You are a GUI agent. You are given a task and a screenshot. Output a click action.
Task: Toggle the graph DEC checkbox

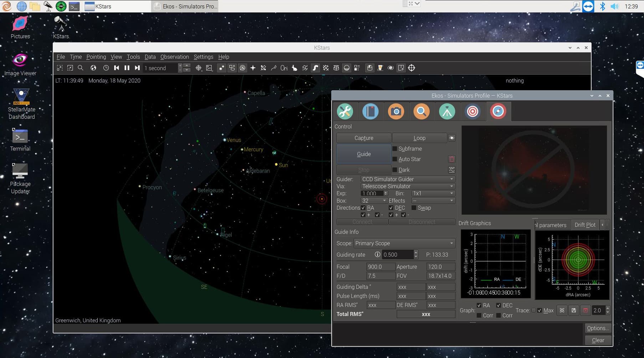[x=498, y=305]
